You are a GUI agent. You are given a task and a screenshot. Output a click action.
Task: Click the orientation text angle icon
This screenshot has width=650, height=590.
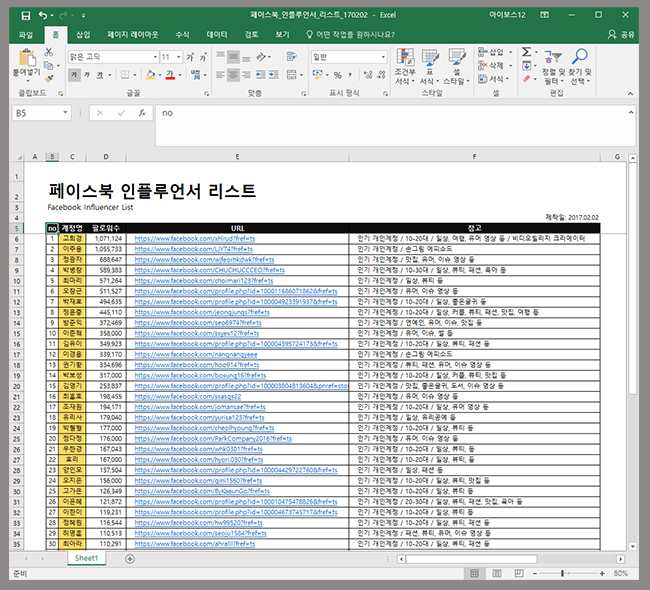click(261, 56)
